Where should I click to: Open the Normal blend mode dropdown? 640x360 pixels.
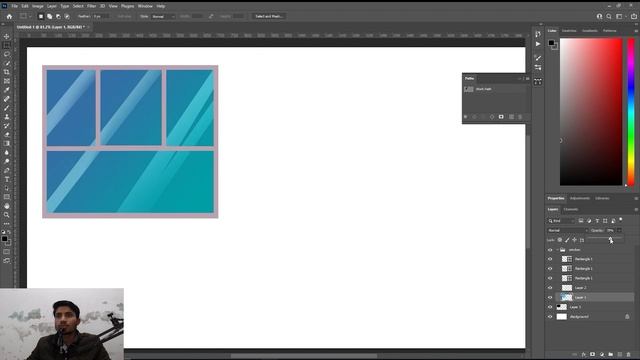(x=567, y=230)
